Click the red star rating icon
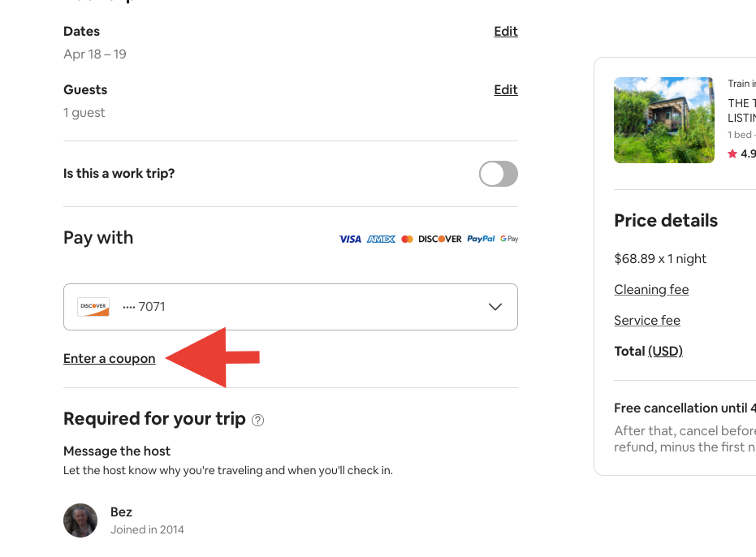The image size is (756, 557). click(732, 153)
